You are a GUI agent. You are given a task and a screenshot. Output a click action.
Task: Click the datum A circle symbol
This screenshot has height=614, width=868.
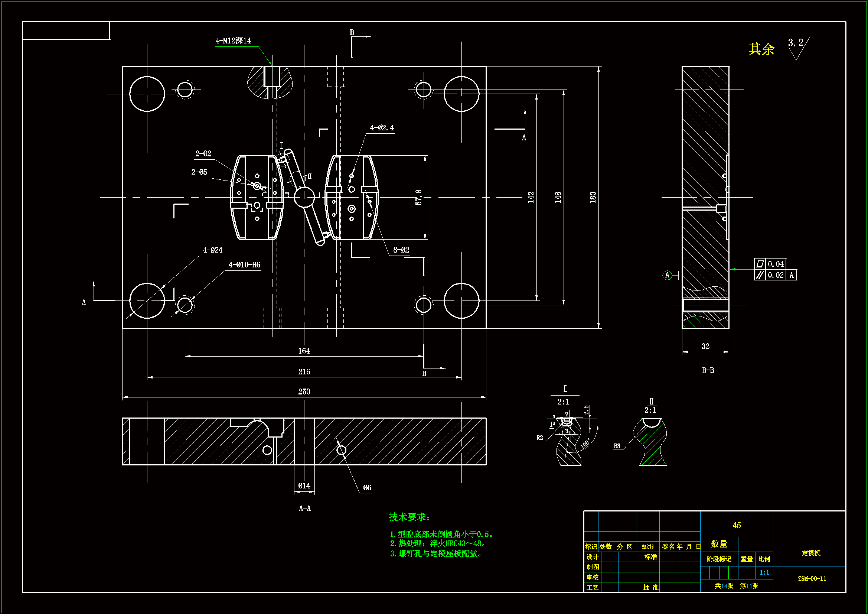667,275
